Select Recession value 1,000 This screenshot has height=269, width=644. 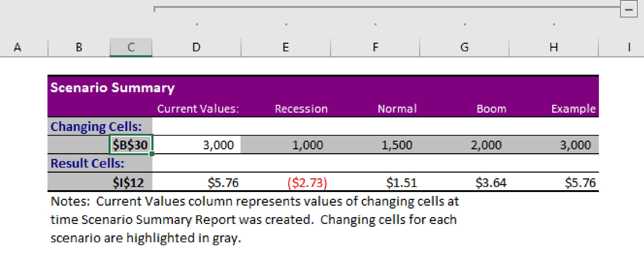point(286,145)
